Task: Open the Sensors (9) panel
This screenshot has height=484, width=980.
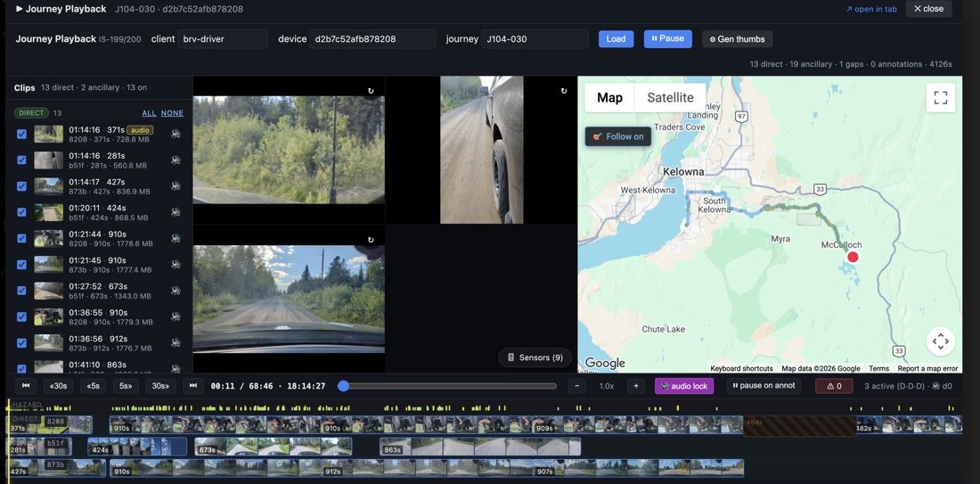Action: pyautogui.click(x=535, y=357)
